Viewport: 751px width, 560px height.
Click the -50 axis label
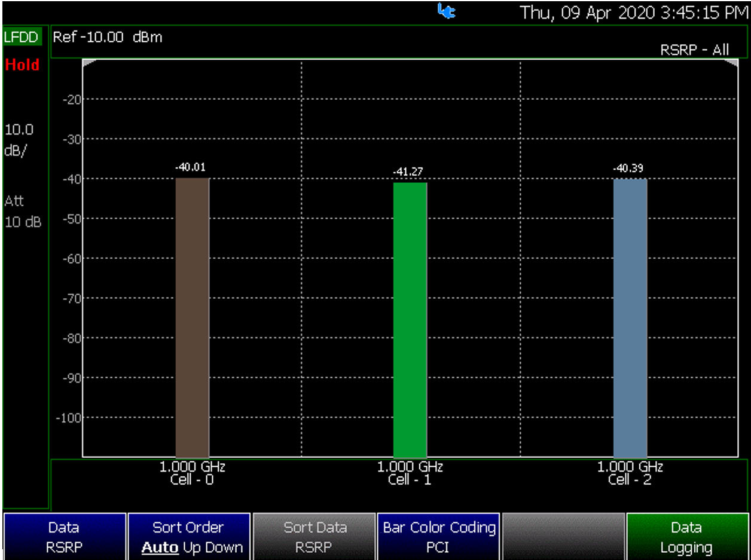coord(71,219)
